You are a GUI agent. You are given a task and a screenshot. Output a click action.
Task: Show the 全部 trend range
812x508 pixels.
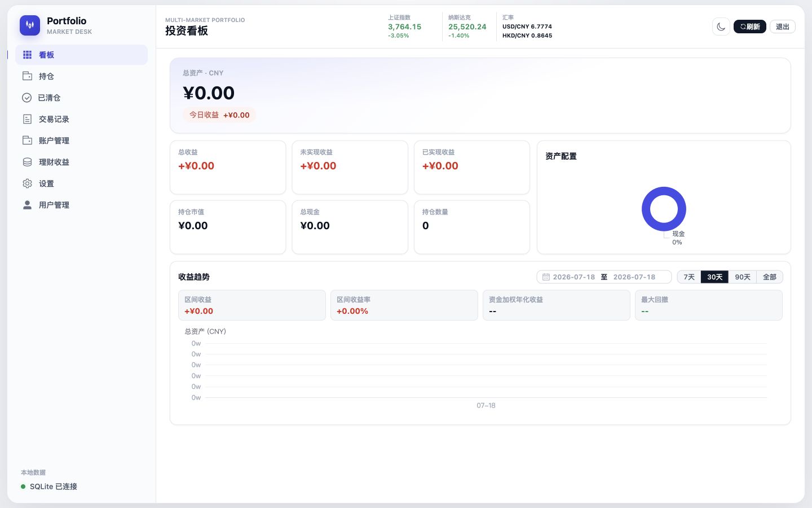[769, 277]
